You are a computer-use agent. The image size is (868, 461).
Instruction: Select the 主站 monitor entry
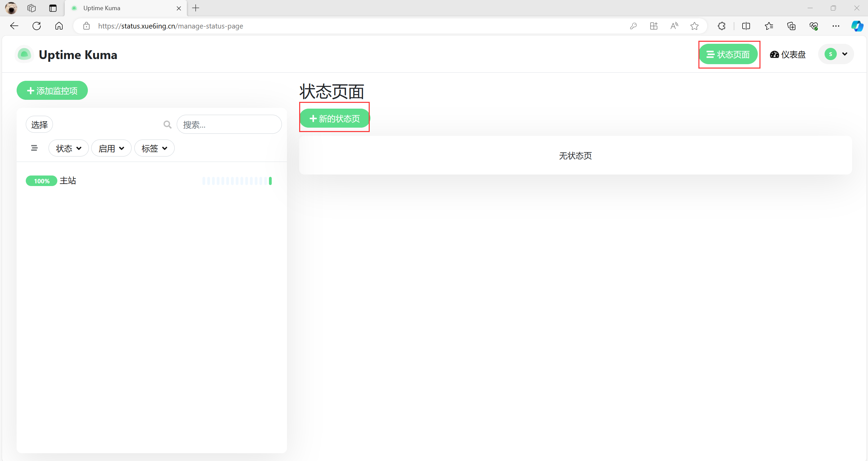tap(152, 181)
